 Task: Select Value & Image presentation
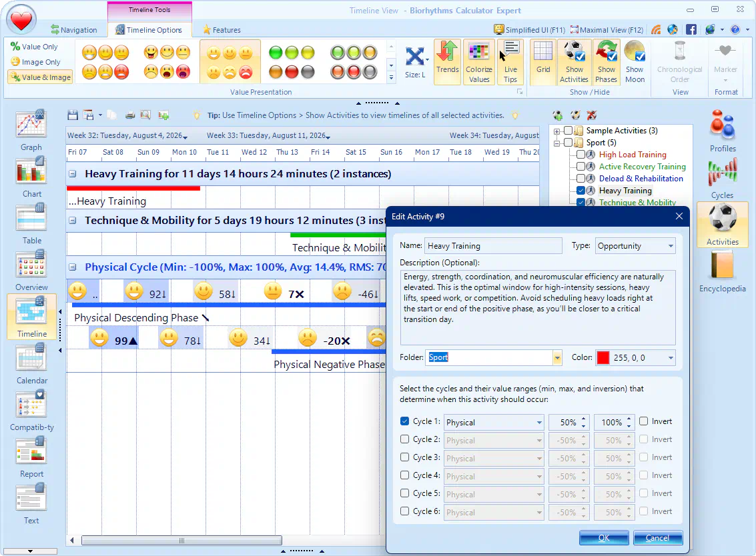point(41,77)
